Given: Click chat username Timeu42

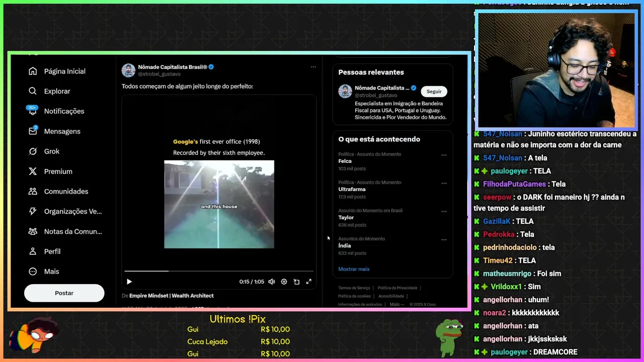Looking at the screenshot, I should pos(498,260).
